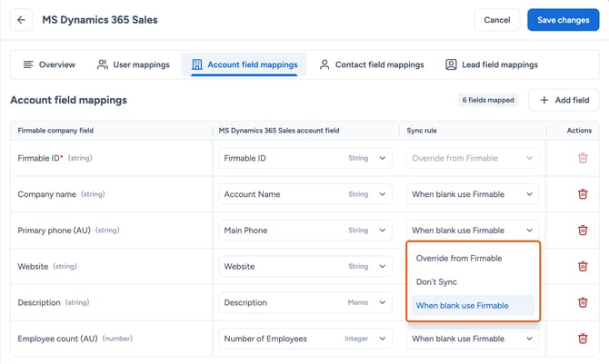609x364 pixels.
Task: Click the Lead field mappings badge icon
Action: [x=451, y=64]
